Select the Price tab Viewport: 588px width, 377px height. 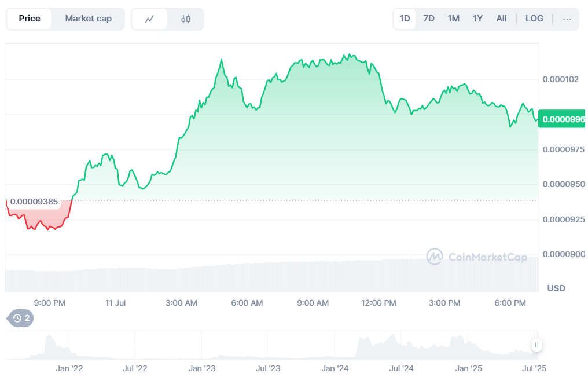[30, 19]
